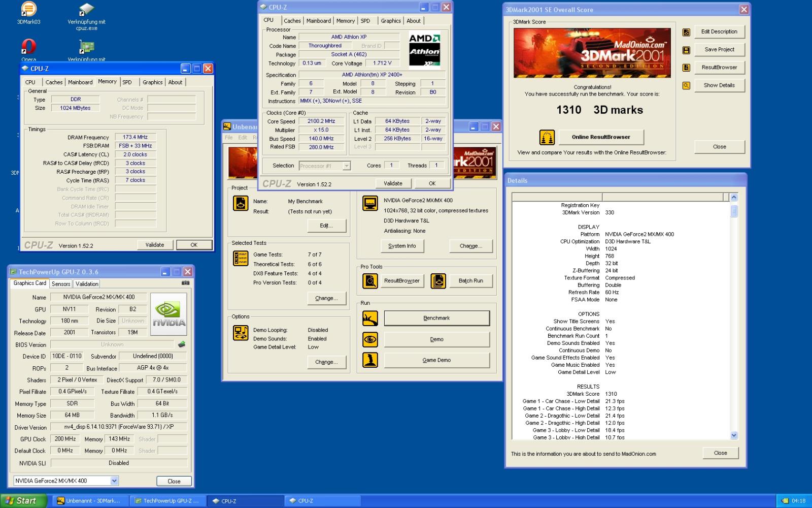Screen dimensions: 812x508
Task: Open the Edit menu in 3DMark window
Action: click(x=243, y=138)
